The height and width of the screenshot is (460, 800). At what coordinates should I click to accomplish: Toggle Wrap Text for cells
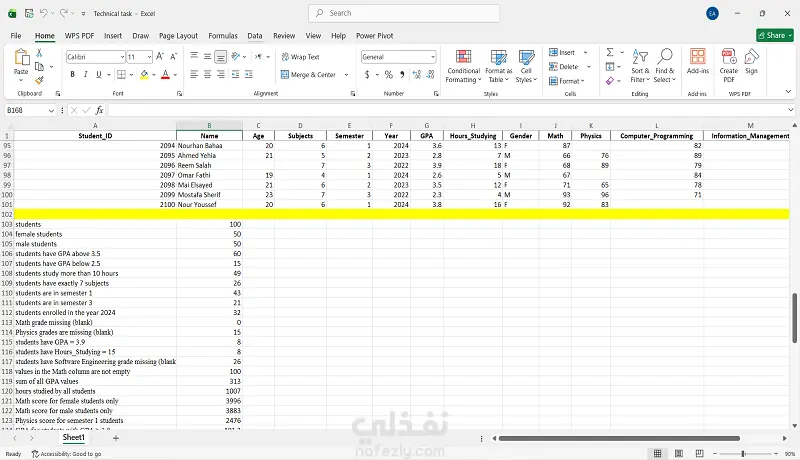(x=300, y=57)
